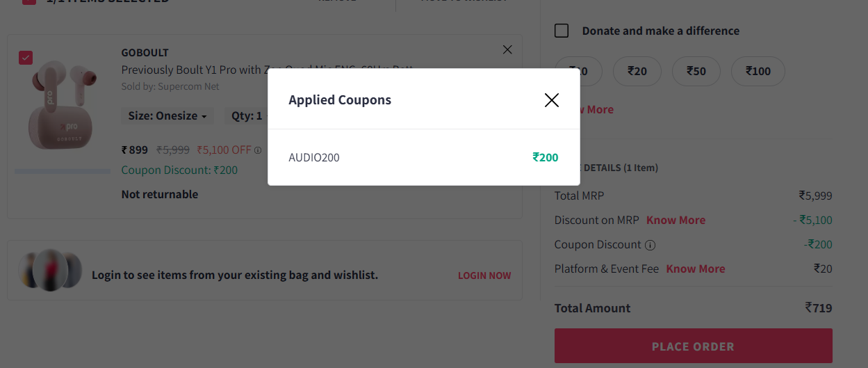Select the ₹20 donation amount
868x368 pixels.
[x=637, y=71]
